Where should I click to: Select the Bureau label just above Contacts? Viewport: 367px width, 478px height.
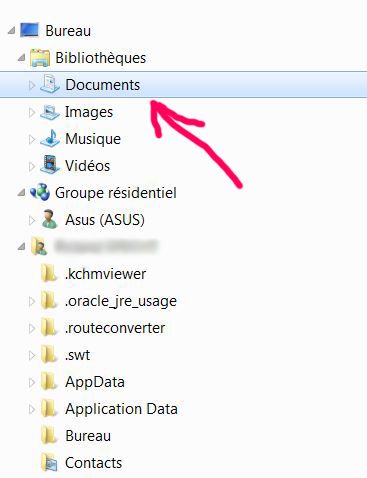click(x=88, y=436)
